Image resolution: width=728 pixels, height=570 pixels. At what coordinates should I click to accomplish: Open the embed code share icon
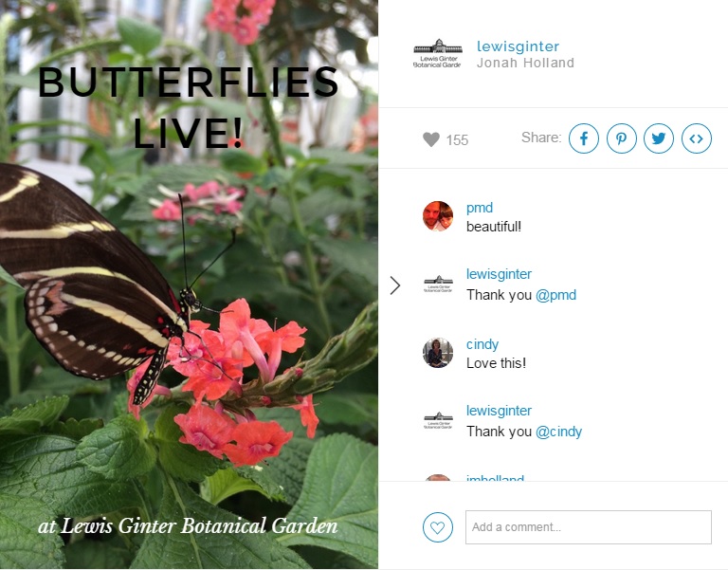[697, 138]
